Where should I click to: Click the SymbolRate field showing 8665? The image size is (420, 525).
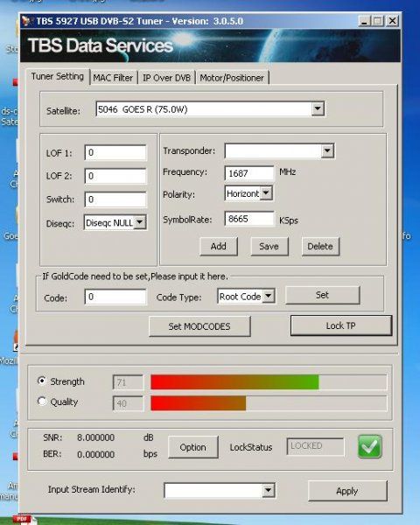coord(249,219)
